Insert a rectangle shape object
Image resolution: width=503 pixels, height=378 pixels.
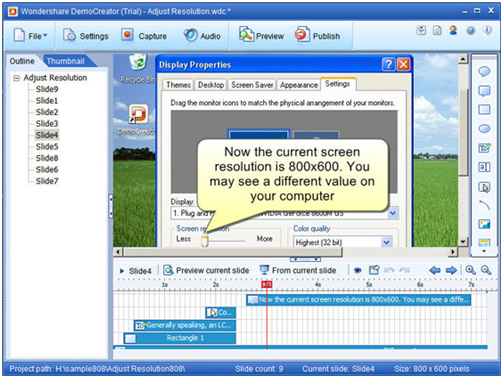pos(484,109)
